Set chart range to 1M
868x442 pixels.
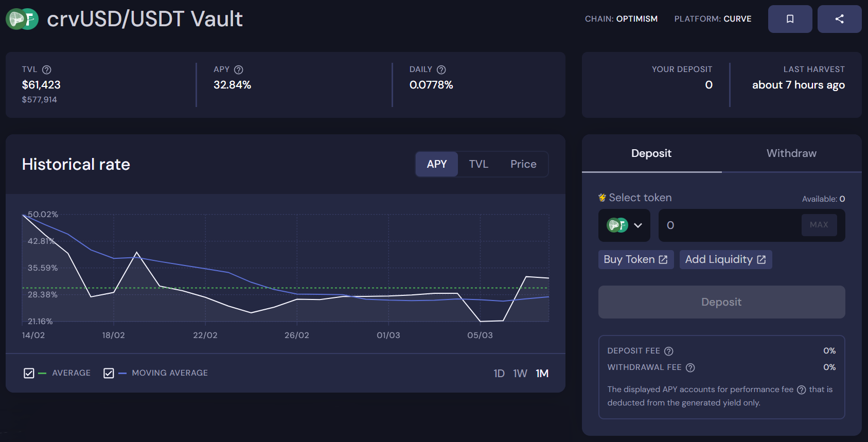542,374
